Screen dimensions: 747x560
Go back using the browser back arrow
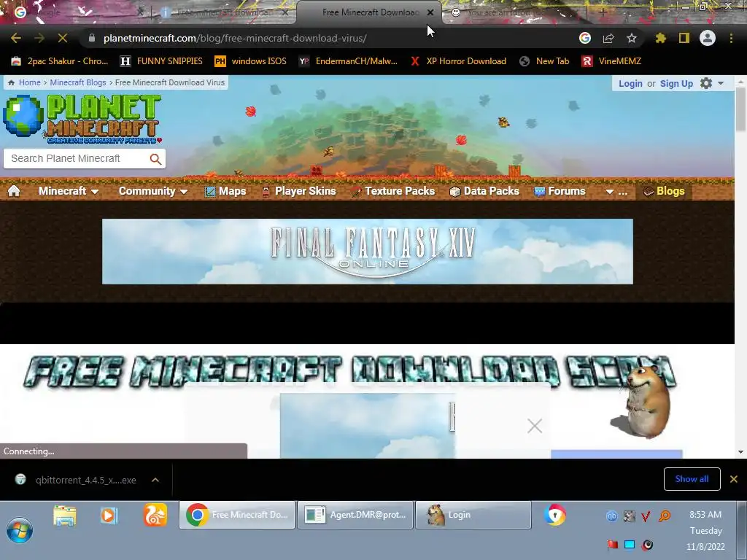(16, 38)
